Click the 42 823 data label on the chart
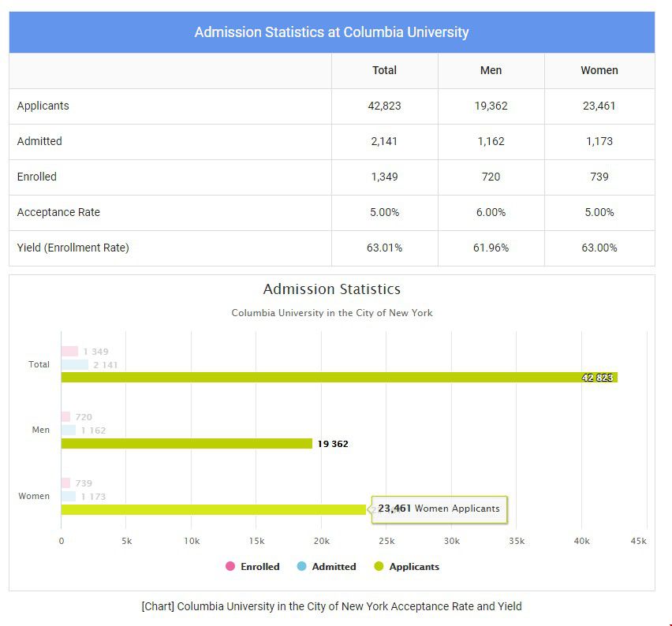The width and height of the screenshot is (672, 626). (597, 378)
